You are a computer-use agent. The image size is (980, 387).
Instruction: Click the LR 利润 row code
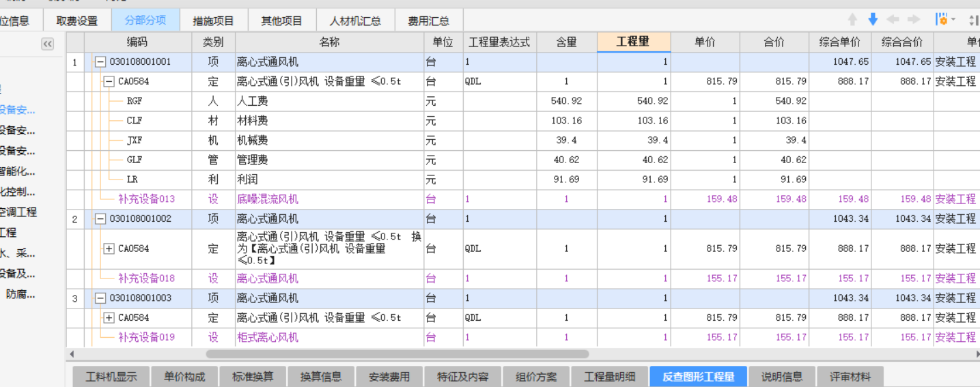[x=132, y=180]
